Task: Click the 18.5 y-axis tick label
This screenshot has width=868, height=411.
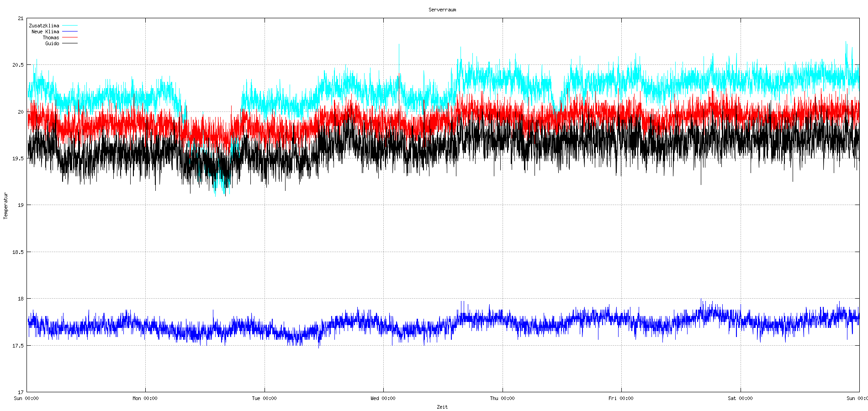Action: (x=18, y=252)
